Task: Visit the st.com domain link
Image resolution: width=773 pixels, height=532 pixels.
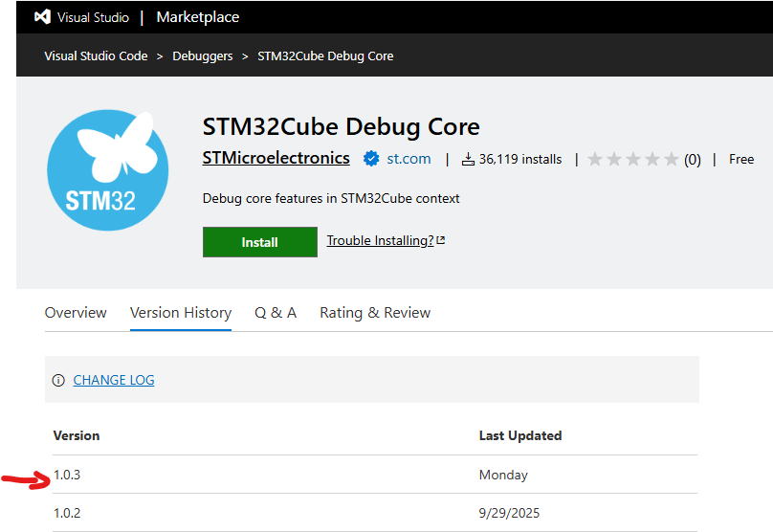Action: (409, 159)
